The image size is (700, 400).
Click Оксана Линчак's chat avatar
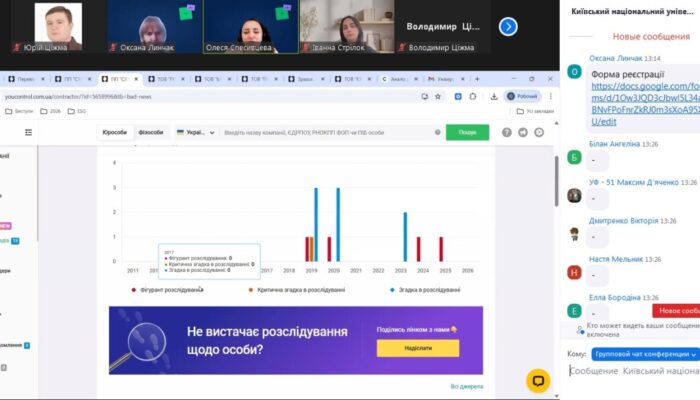574,71
